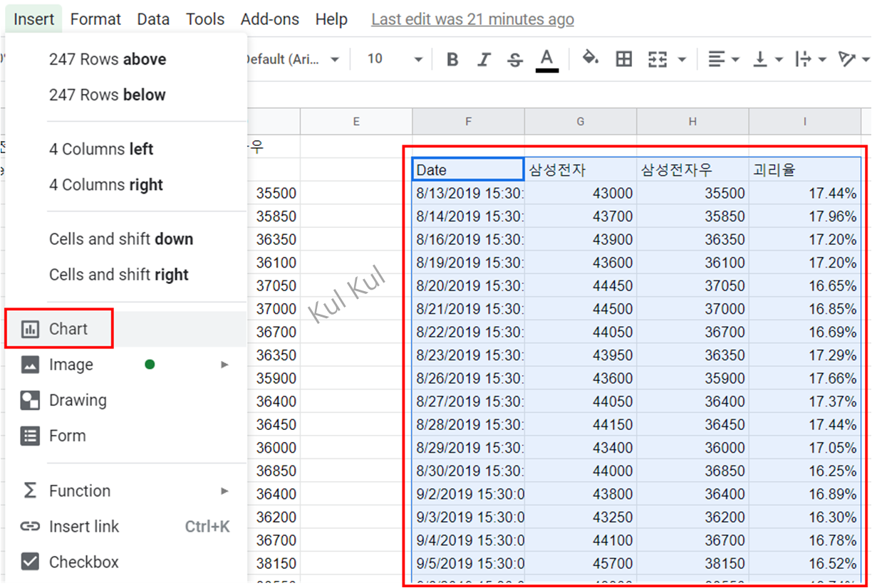872x588 pixels.
Task: Click the Checkbox icon in Insert menu
Action: click(x=30, y=562)
